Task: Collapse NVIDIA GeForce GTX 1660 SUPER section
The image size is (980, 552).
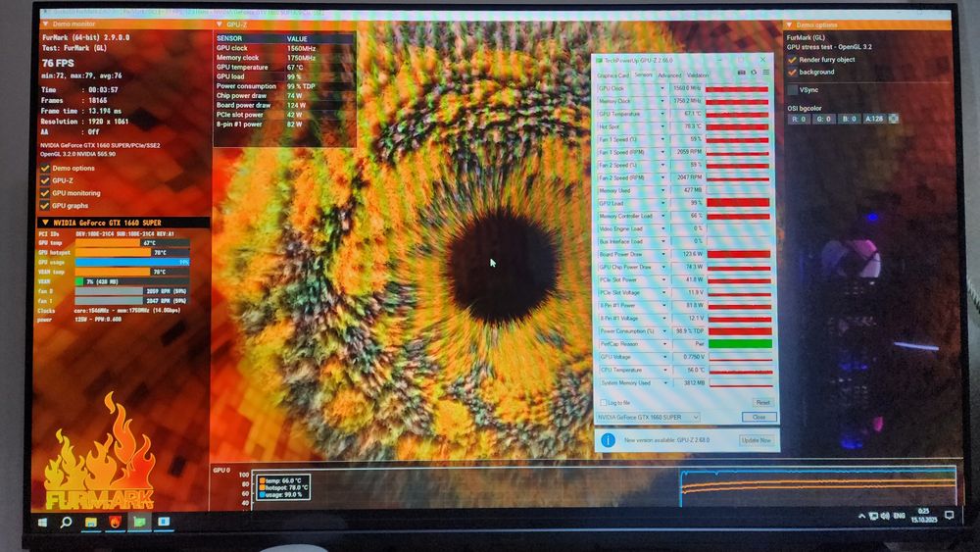Action: coord(45,223)
